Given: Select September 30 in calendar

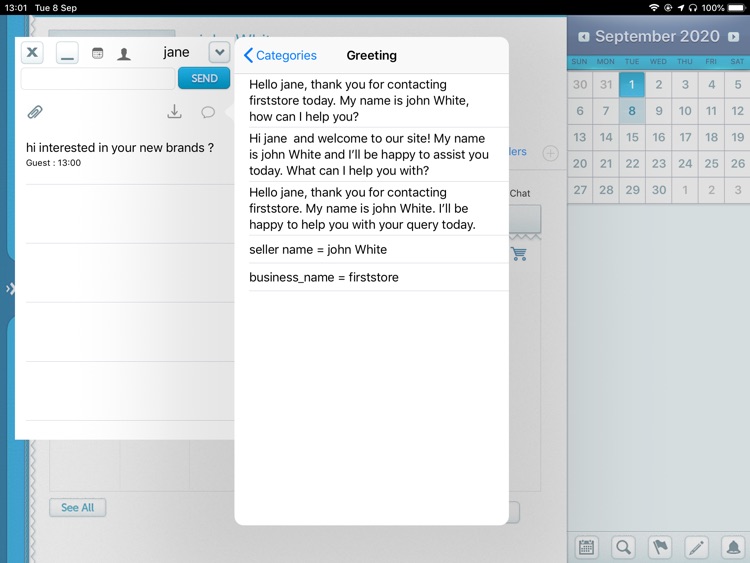Looking at the screenshot, I should [x=659, y=190].
